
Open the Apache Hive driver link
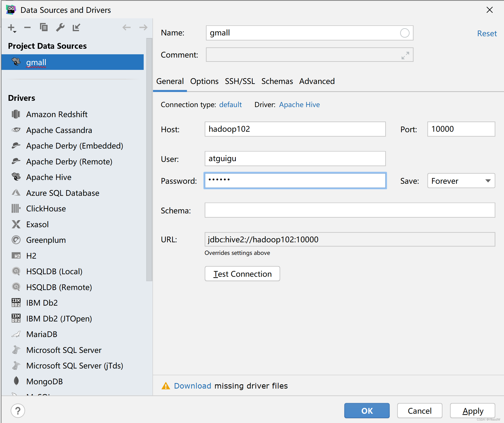pyautogui.click(x=299, y=105)
